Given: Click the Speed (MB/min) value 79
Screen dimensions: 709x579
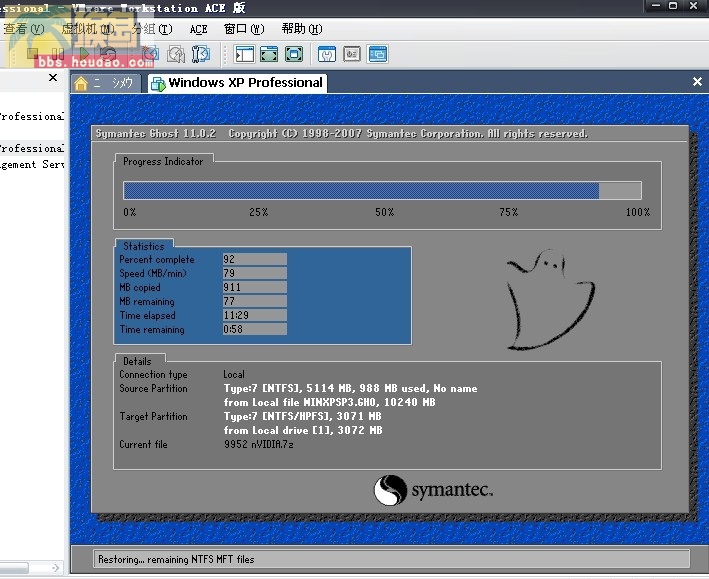Looking at the screenshot, I should pyautogui.click(x=255, y=273).
